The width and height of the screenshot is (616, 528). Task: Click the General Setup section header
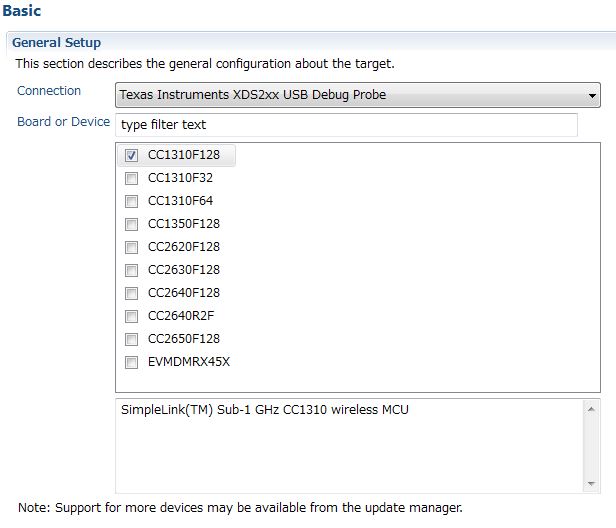click(x=56, y=43)
